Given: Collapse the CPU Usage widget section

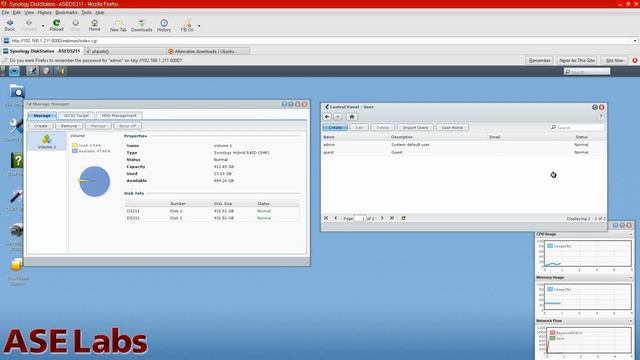Looking at the screenshot, I should pos(630,234).
